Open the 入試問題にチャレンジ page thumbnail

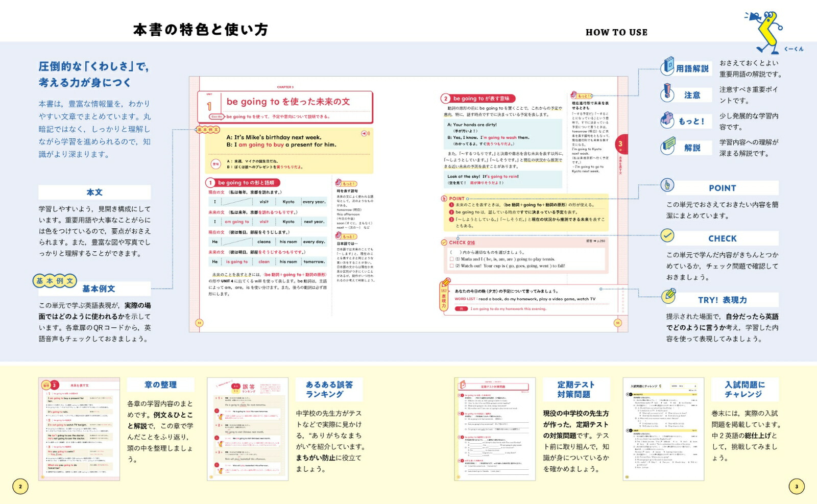pos(663,429)
